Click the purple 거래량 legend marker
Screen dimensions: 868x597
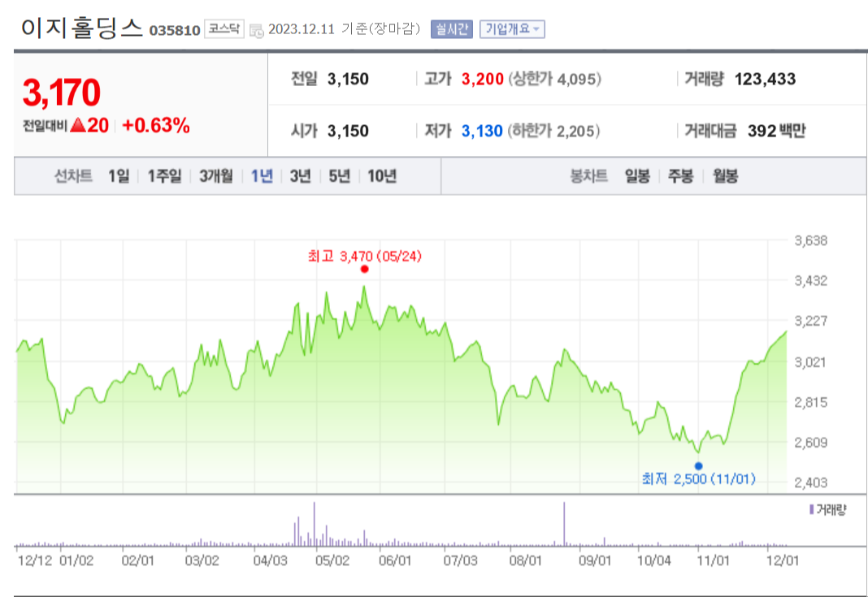point(812,509)
